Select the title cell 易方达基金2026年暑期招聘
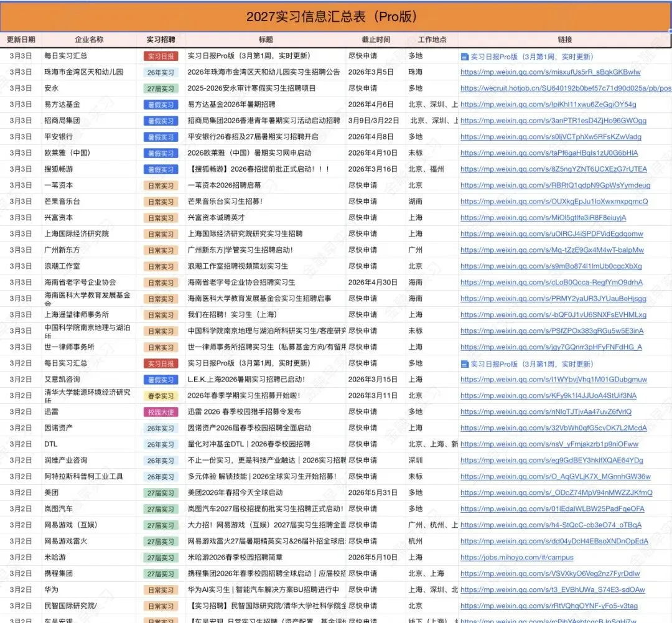 coord(265,105)
